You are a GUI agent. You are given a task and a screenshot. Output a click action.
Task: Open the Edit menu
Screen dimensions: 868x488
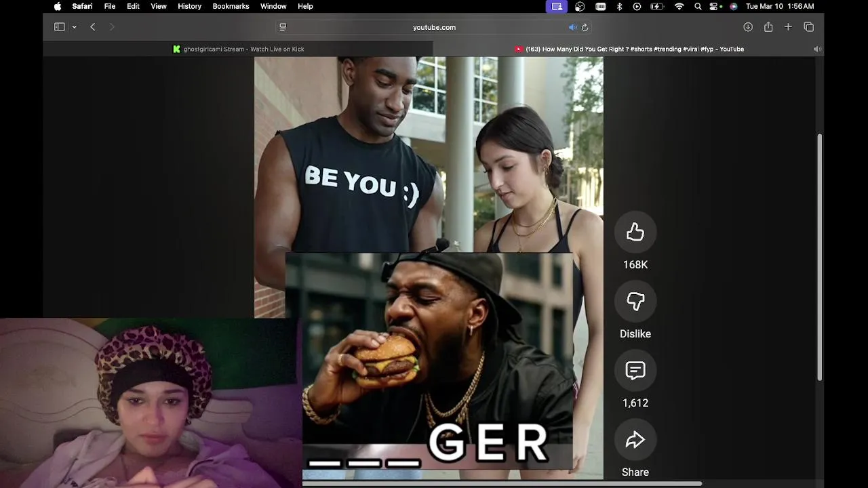pyautogui.click(x=133, y=6)
